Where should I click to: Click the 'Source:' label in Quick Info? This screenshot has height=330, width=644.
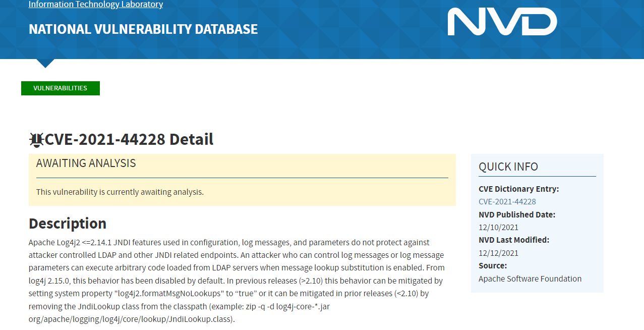pos(493,265)
